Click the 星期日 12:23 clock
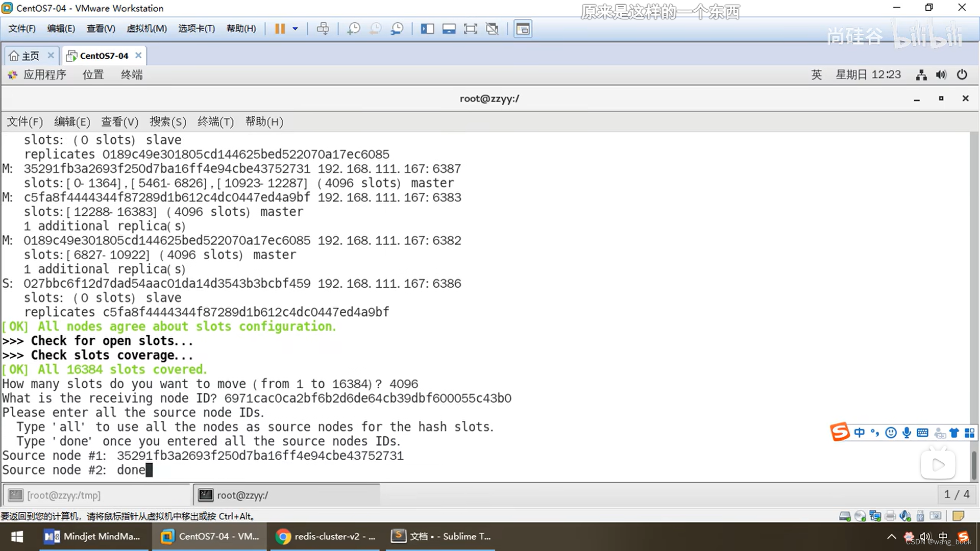The width and height of the screenshot is (980, 551). 868,75
